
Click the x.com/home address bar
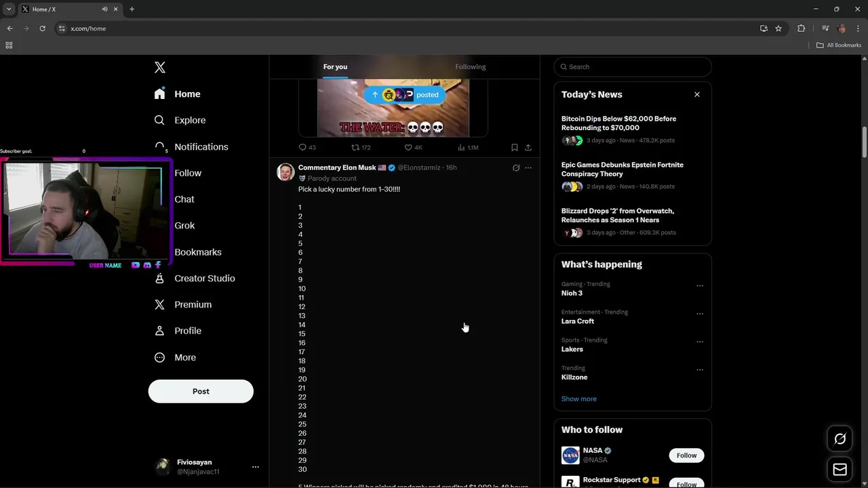407,28
